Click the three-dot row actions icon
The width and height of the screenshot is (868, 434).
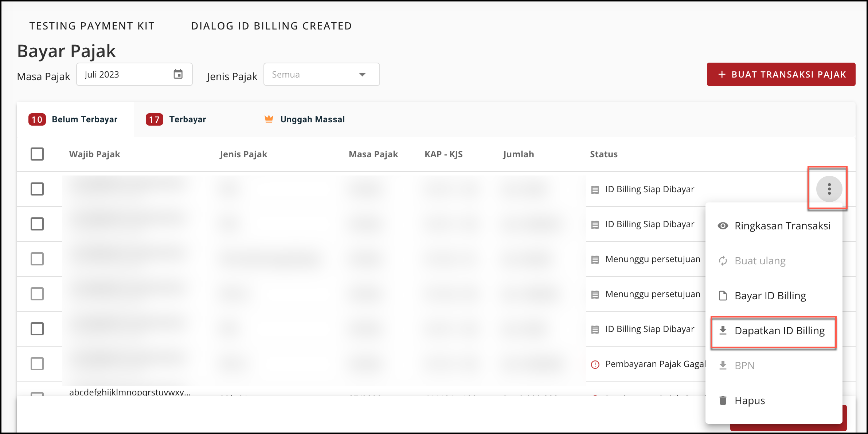click(x=829, y=189)
